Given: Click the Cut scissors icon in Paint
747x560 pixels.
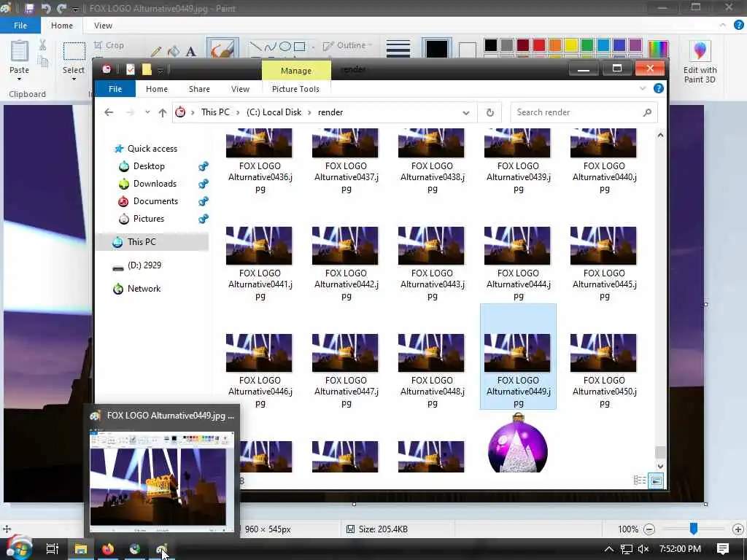Looking at the screenshot, I should pos(42,45).
